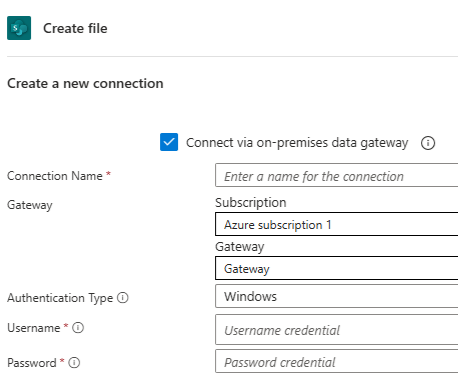Open the Gateway selection dropdown
Viewport: 458px width, 392px height.
click(x=337, y=268)
